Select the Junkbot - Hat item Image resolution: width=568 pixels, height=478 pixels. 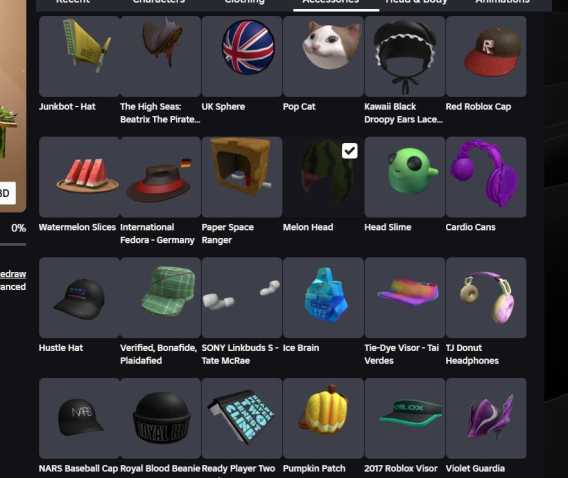[x=79, y=56]
